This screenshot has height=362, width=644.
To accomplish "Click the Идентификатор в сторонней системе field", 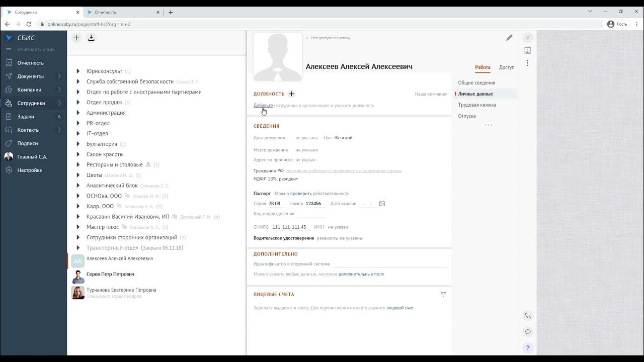I will pyautogui.click(x=389, y=264).
